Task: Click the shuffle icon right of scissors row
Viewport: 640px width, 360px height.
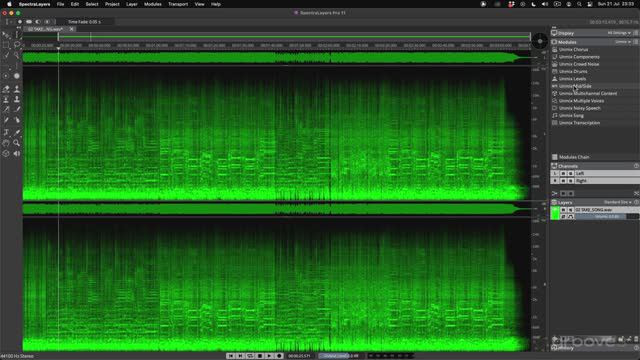Action: point(636,193)
